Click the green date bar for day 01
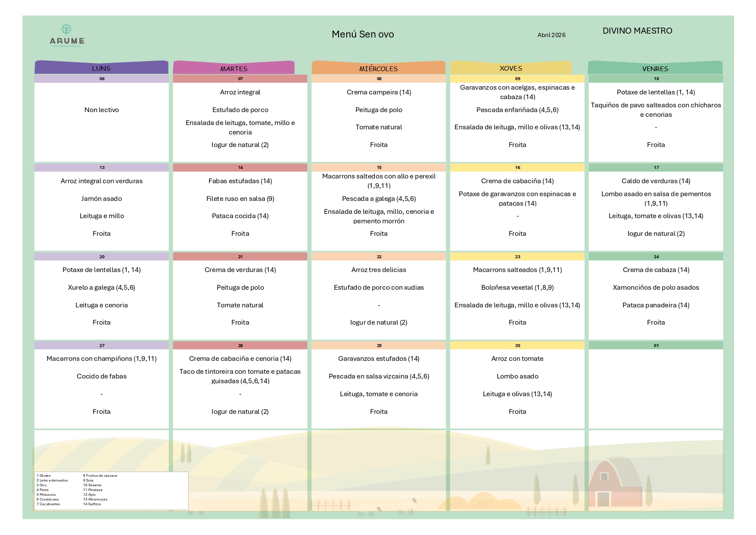 (x=656, y=346)
